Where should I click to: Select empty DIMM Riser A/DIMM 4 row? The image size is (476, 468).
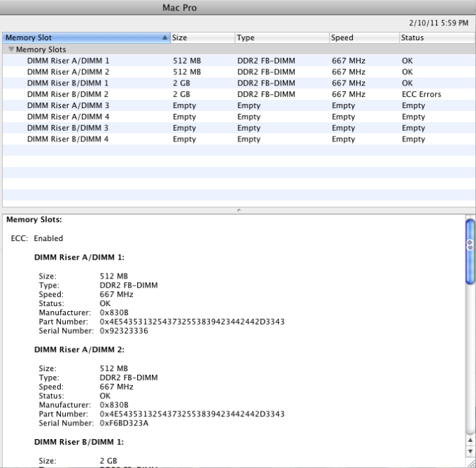(238, 117)
